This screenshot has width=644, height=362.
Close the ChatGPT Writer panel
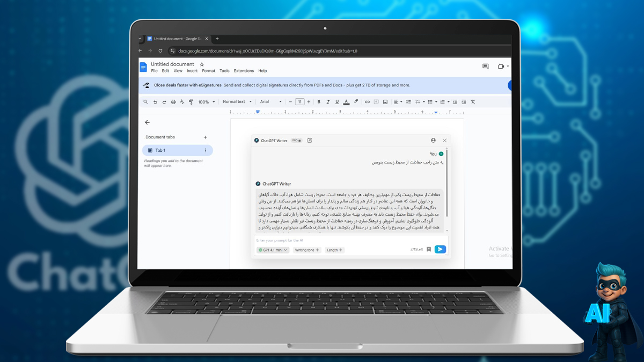444,141
